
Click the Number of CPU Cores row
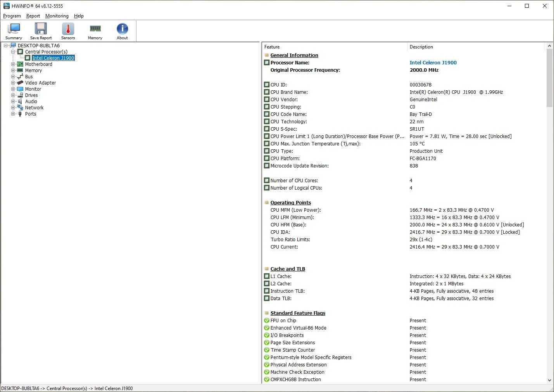click(x=404, y=181)
